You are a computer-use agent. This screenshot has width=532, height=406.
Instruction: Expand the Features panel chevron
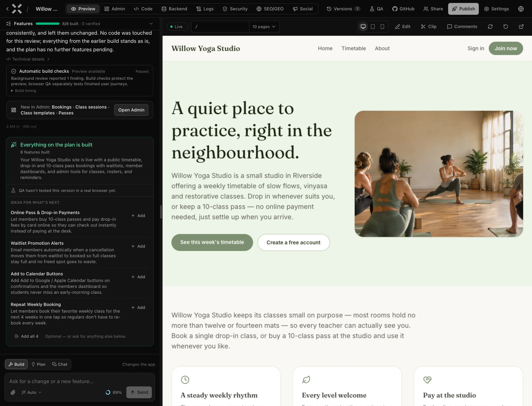(151, 24)
